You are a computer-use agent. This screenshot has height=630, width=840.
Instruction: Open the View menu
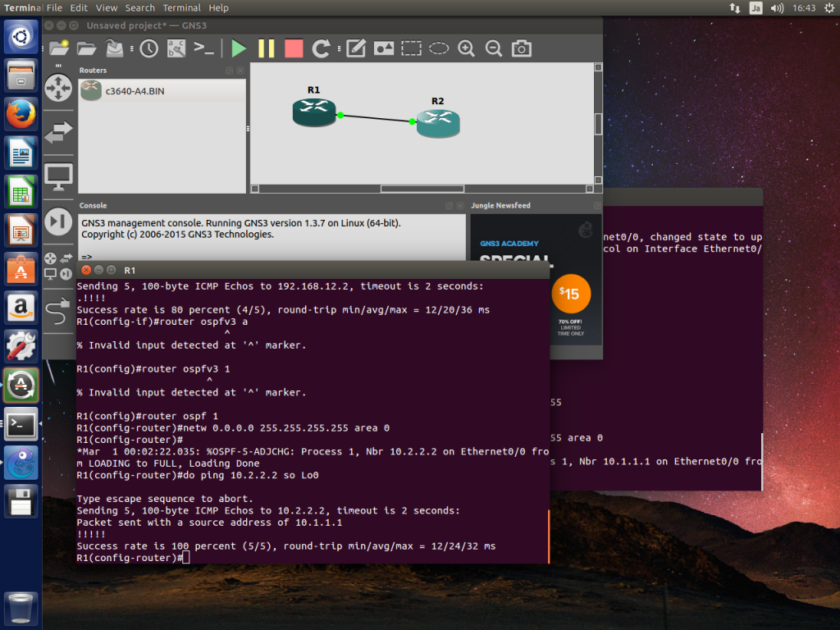pos(107,8)
